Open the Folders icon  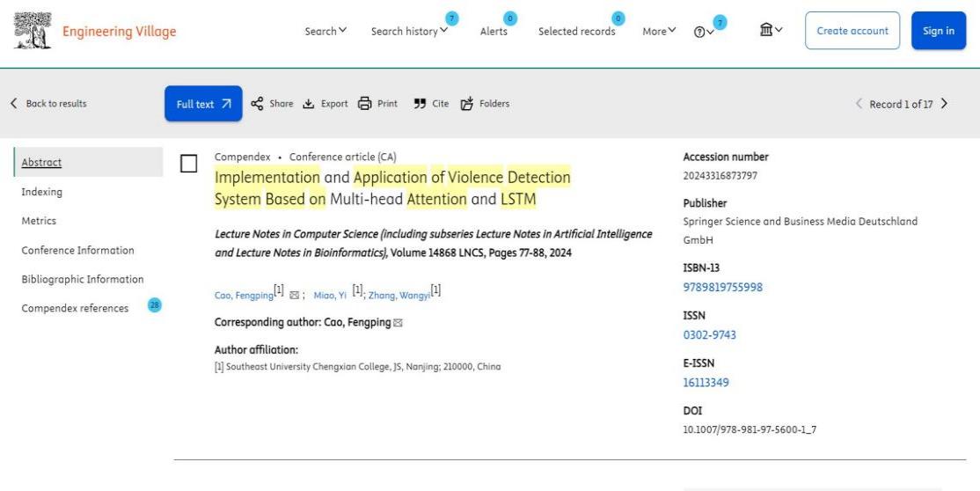point(466,104)
